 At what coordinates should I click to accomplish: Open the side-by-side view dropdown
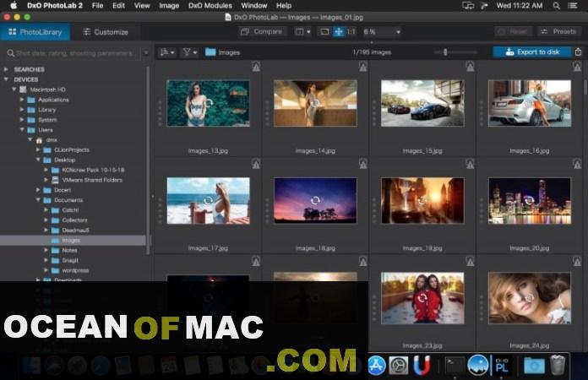pyautogui.click(x=302, y=32)
